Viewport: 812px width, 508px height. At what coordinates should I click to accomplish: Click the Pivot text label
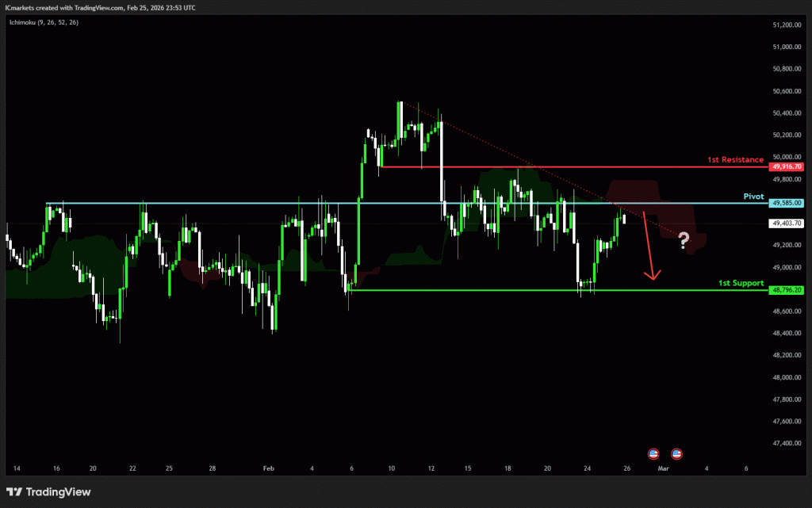click(753, 196)
